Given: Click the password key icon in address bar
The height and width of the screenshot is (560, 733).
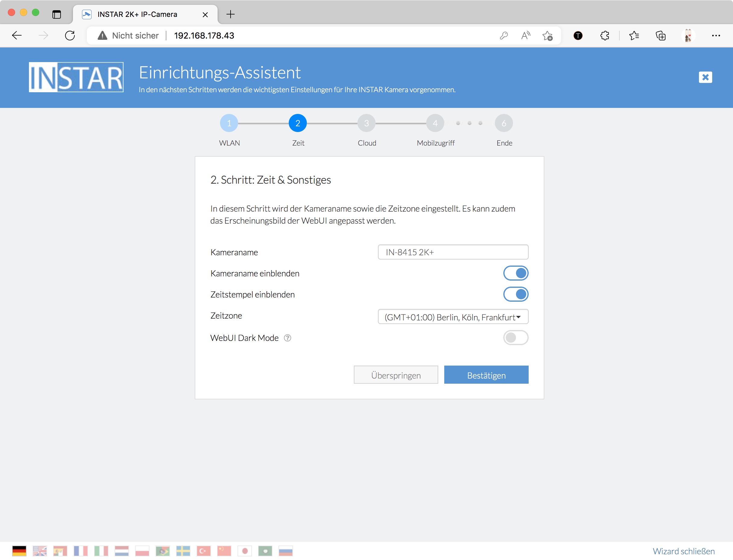Looking at the screenshot, I should pos(504,36).
